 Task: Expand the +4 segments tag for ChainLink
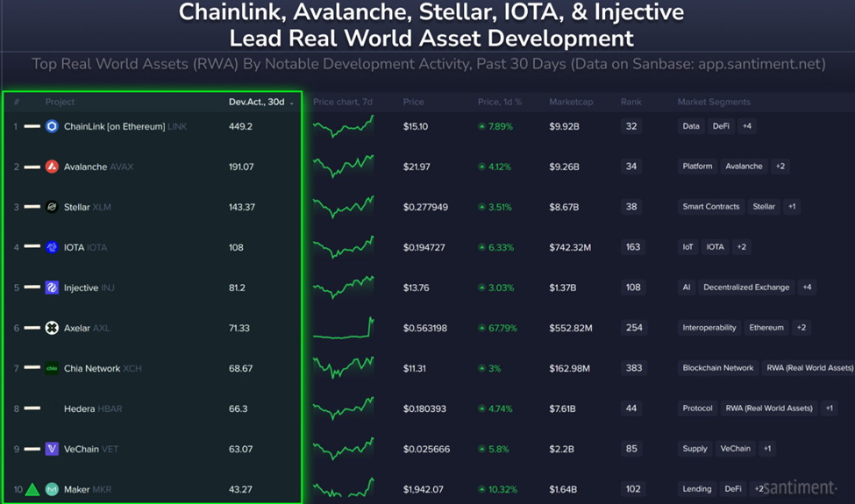(x=747, y=126)
